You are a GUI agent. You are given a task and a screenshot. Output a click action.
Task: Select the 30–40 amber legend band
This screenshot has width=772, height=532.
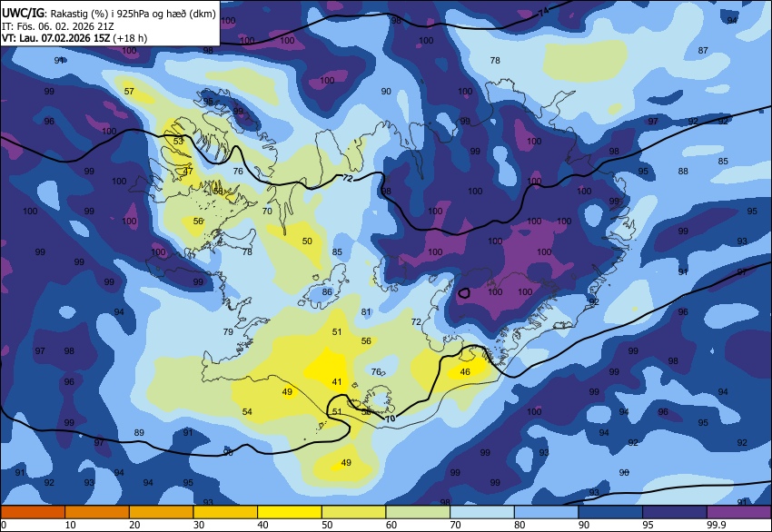(225, 512)
